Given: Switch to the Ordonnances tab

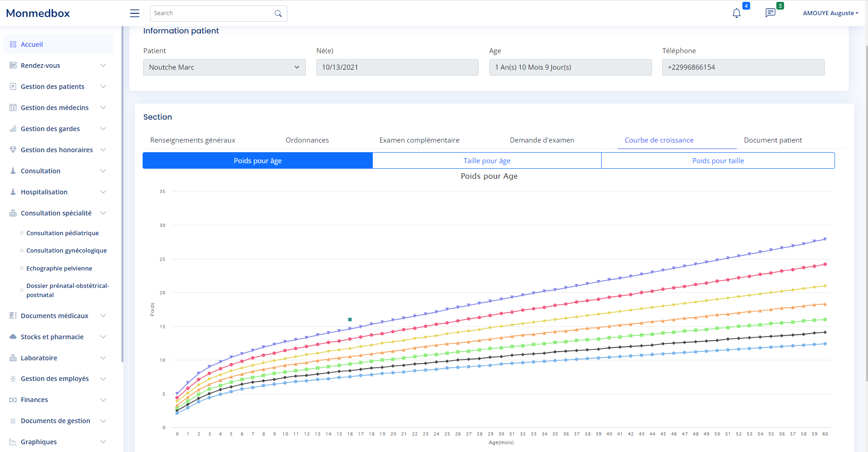Looking at the screenshot, I should click(307, 140).
